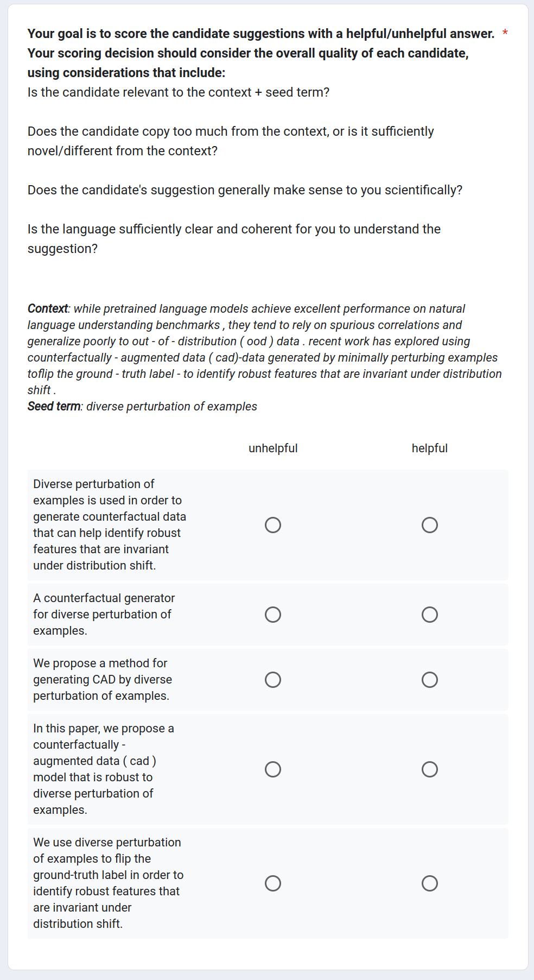534x980 pixels.
Task: Choose helpful for 'We use diverse perturbation' row
Action: [x=429, y=883]
